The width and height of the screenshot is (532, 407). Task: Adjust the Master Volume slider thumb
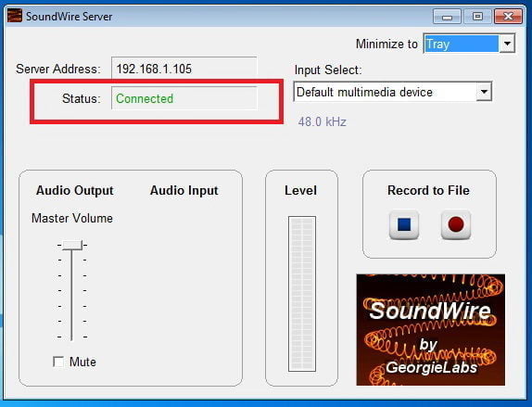pos(72,245)
